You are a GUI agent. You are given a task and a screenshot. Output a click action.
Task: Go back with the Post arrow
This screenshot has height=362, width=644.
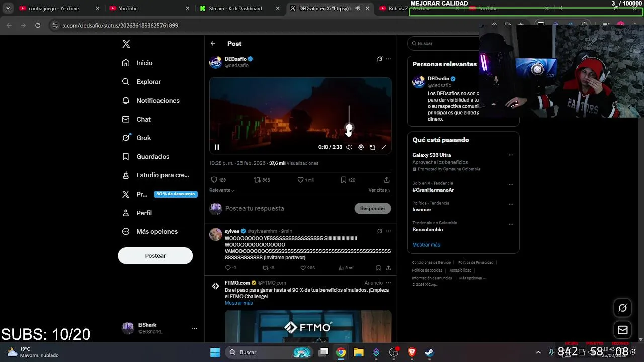[x=213, y=44]
